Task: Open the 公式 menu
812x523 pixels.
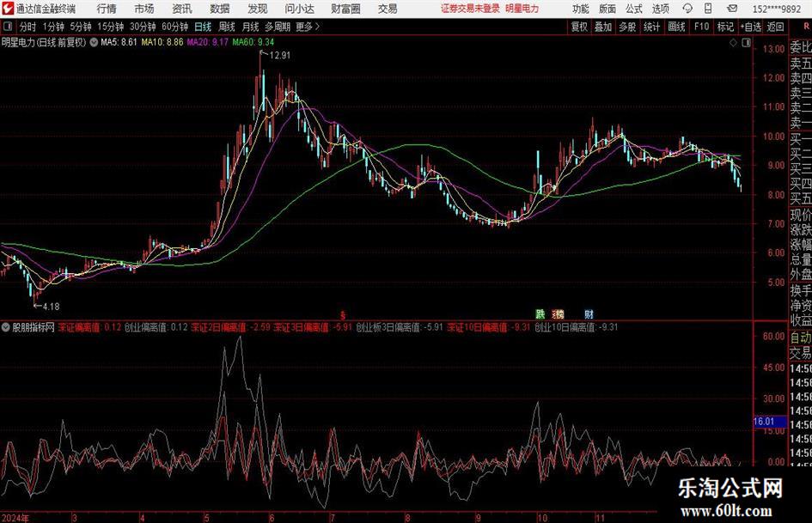Action: tap(634, 9)
